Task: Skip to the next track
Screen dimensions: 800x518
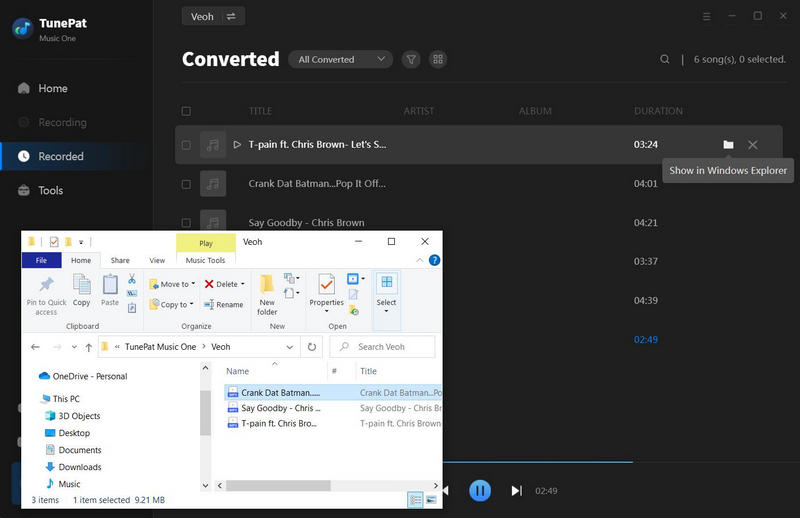Action: point(516,491)
